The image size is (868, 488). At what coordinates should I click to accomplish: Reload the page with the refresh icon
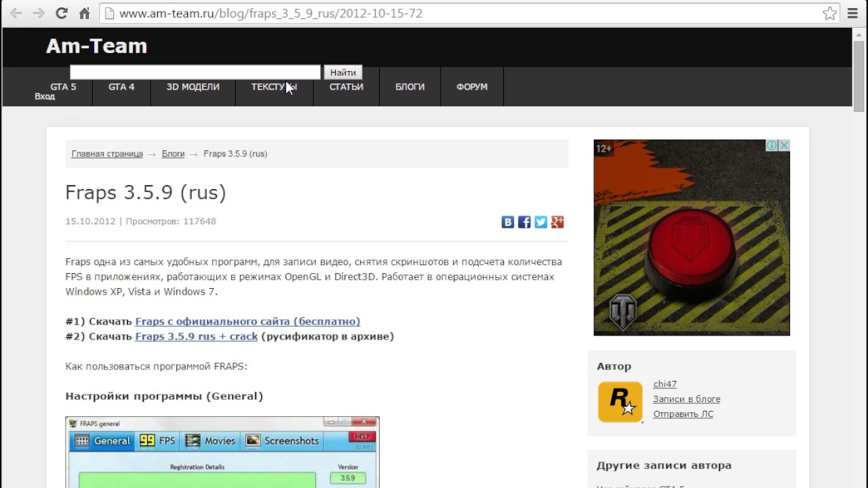click(x=62, y=13)
